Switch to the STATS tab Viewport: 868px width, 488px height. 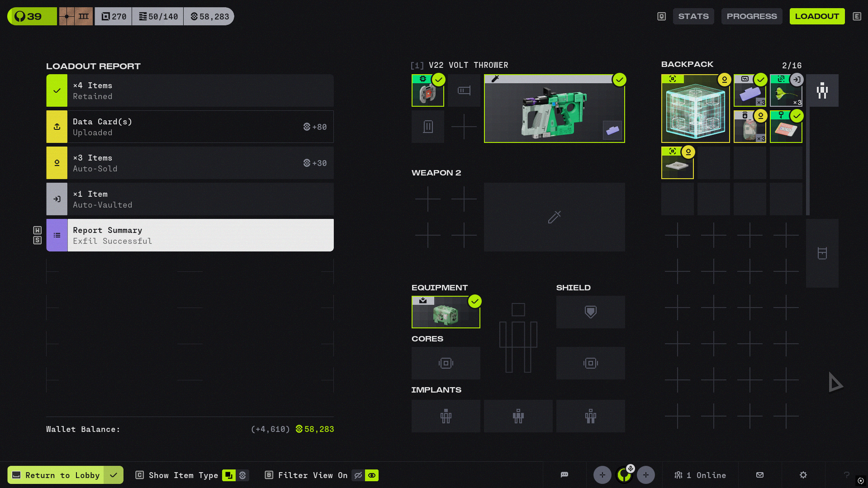tap(693, 16)
